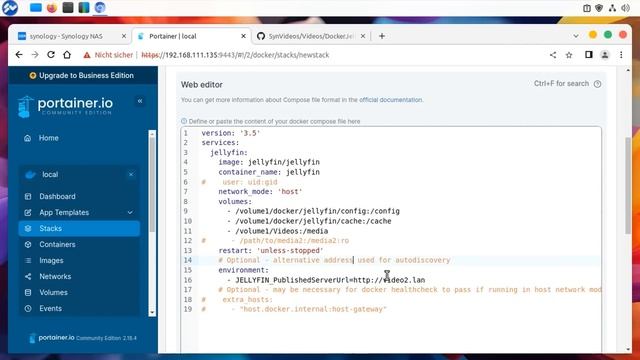The width and height of the screenshot is (640, 360).
Task: Share this page from the address bar
Action: point(553,55)
